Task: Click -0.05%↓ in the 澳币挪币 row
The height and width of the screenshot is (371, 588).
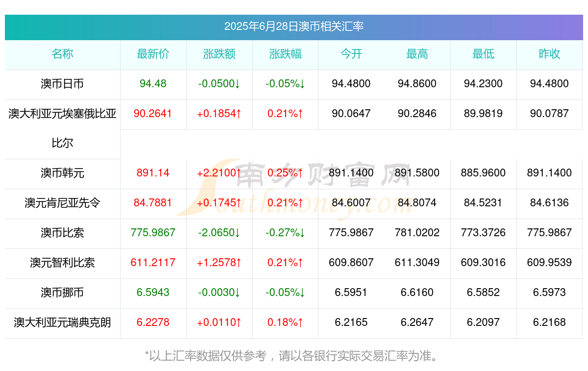Action: pos(285,293)
